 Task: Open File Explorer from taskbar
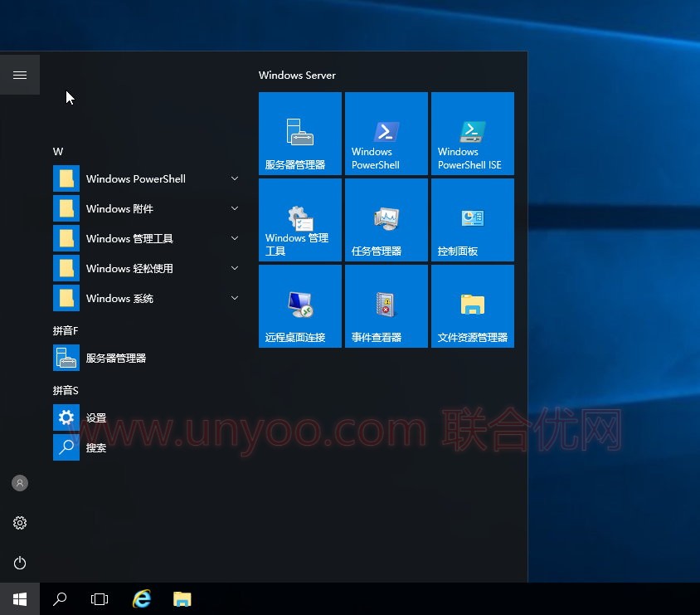182,599
